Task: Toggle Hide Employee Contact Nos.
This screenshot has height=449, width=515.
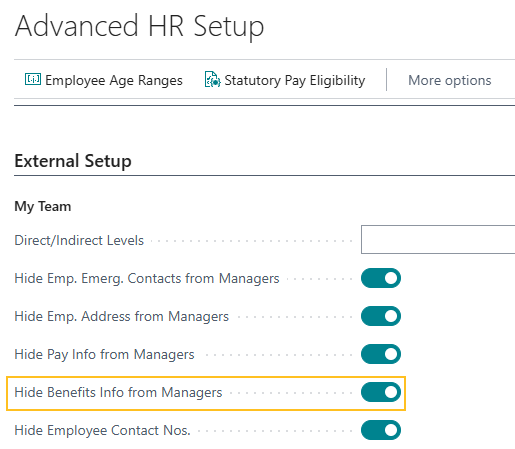Action: click(381, 430)
